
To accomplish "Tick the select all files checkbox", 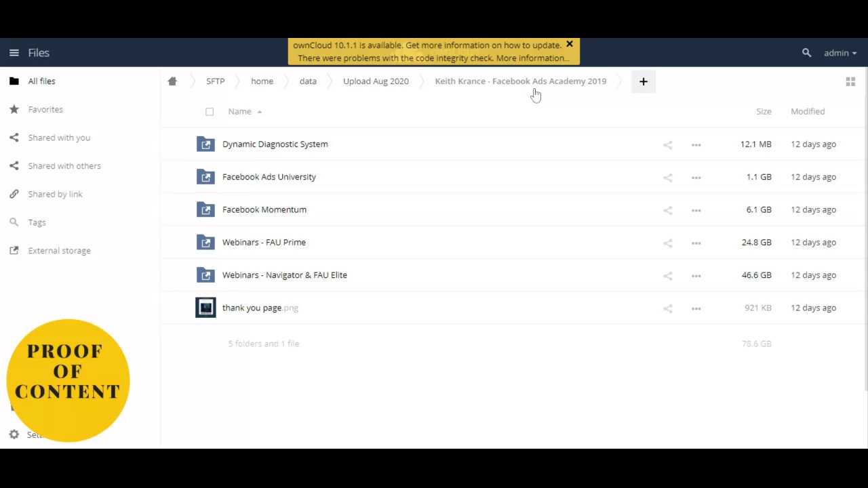I will click(x=210, y=112).
